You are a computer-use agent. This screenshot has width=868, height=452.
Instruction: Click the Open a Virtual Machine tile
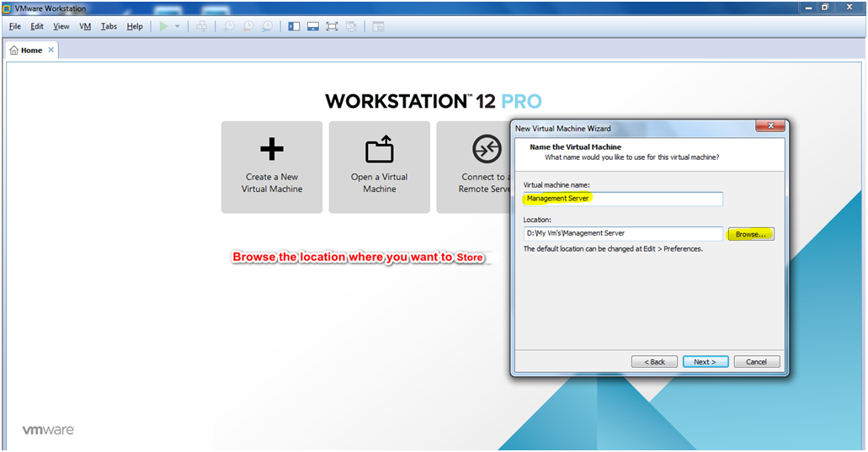tap(379, 167)
